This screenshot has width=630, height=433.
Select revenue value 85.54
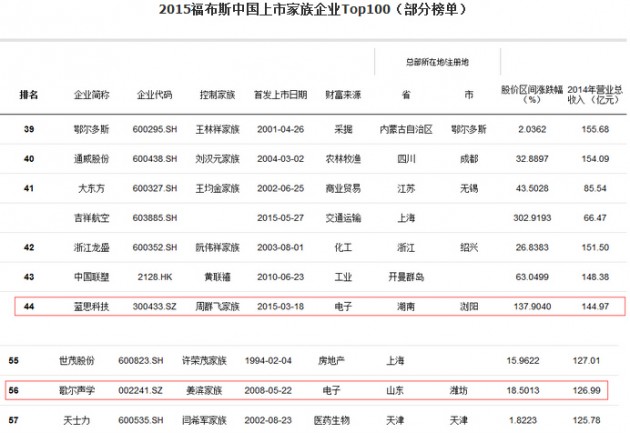(595, 188)
